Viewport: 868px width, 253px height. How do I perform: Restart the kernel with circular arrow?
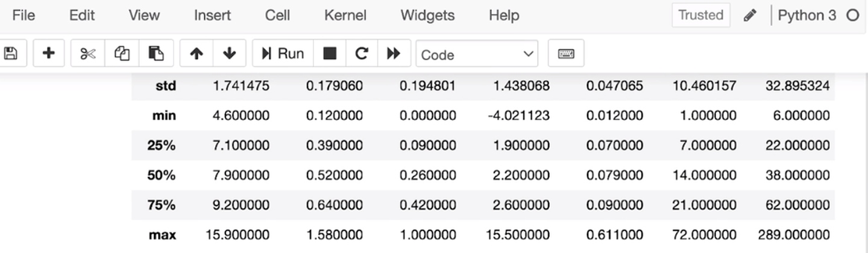coord(362,54)
